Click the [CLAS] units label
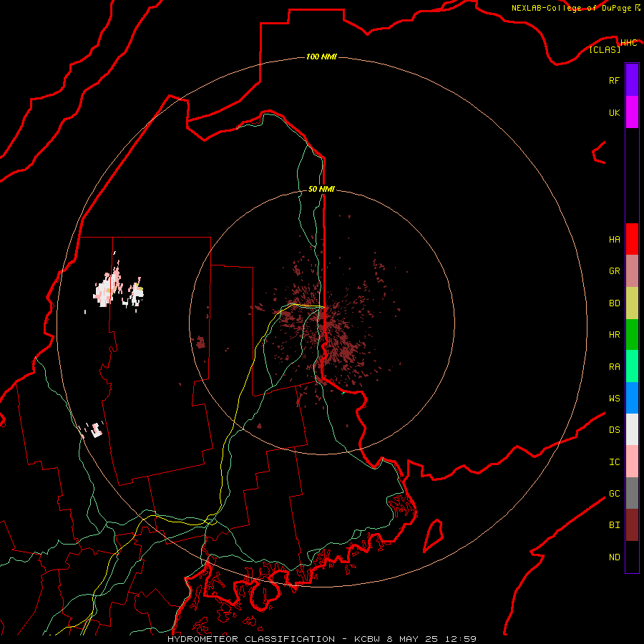This screenshot has width=644, height=644. [x=605, y=49]
